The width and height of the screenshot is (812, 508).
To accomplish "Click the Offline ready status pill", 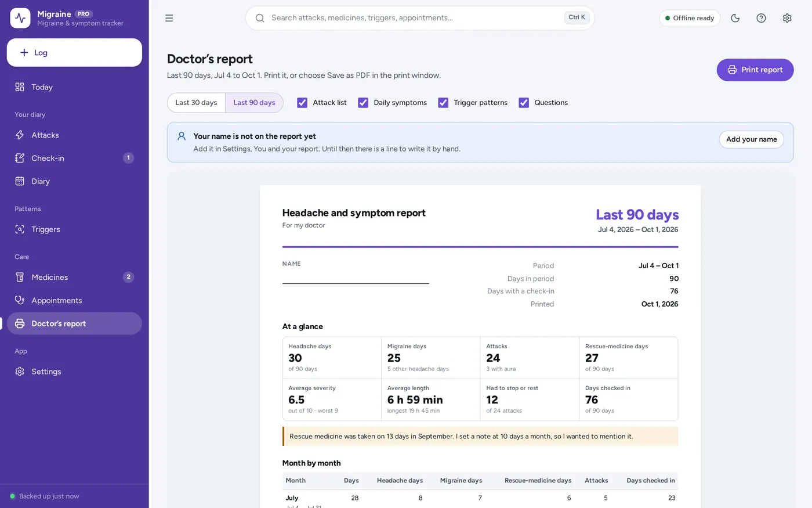I will pos(690,18).
